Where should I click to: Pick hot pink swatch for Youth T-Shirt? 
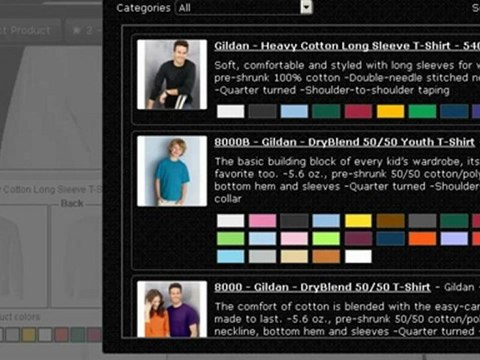(x=262, y=221)
